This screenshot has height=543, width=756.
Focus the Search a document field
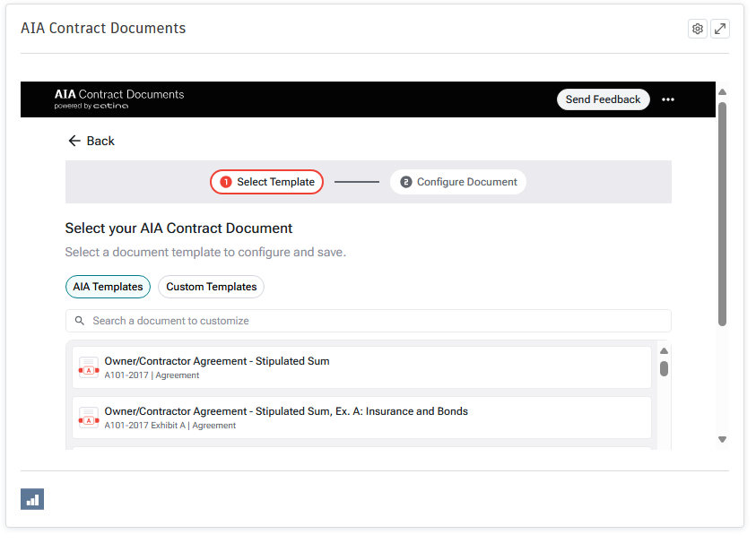point(369,321)
